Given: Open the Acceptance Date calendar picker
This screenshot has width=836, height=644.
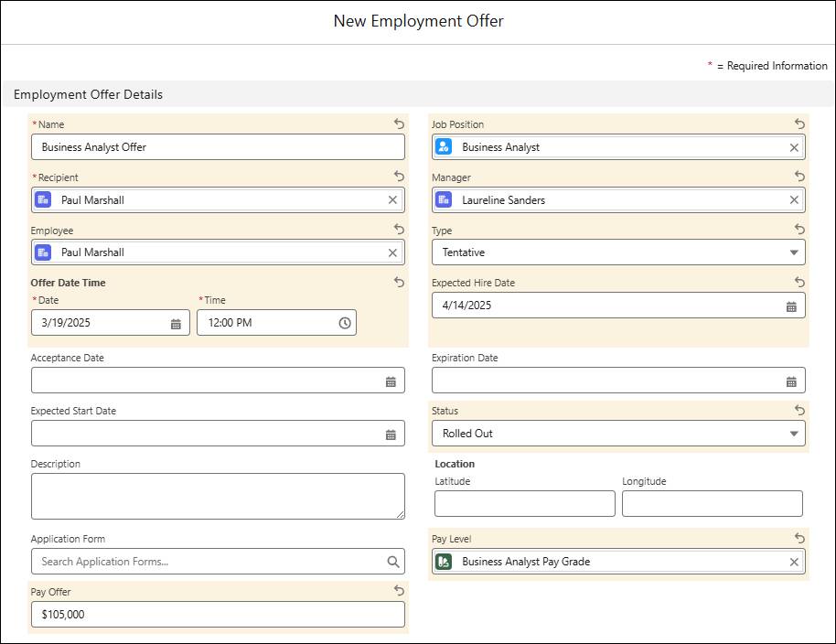Looking at the screenshot, I should (x=391, y=380).
